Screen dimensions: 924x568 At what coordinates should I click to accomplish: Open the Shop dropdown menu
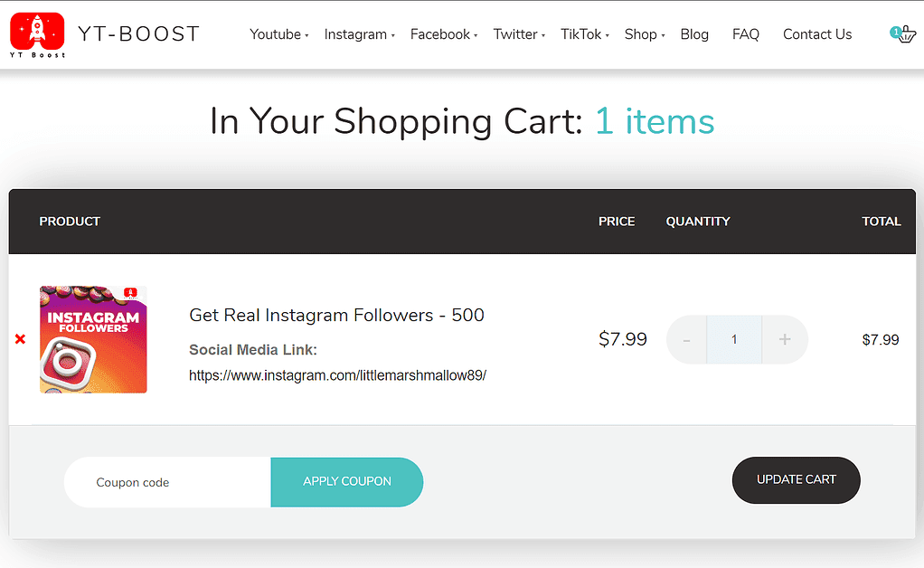(640, 34)
